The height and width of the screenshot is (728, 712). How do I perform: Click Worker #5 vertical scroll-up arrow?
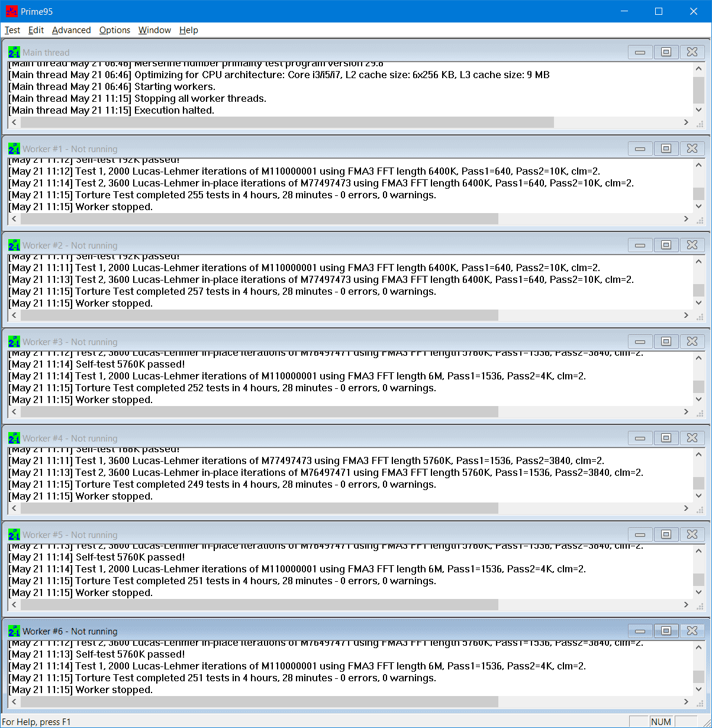pyautogui.click(x=698, y=550)
